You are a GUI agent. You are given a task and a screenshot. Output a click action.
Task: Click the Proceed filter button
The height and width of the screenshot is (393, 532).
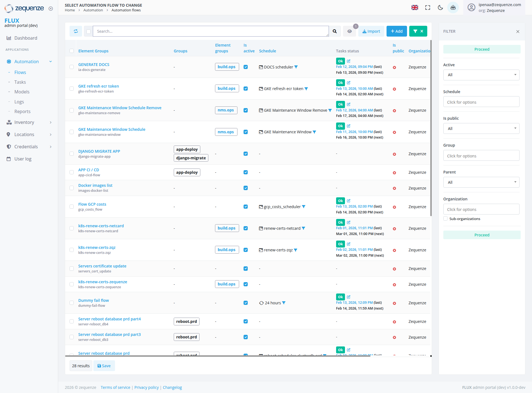482,49
